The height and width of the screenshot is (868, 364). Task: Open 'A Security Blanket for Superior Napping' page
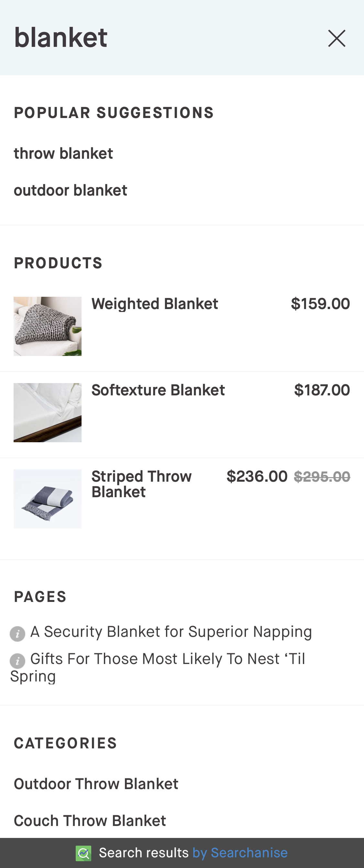pyautogui.click(x=171, y=632)
